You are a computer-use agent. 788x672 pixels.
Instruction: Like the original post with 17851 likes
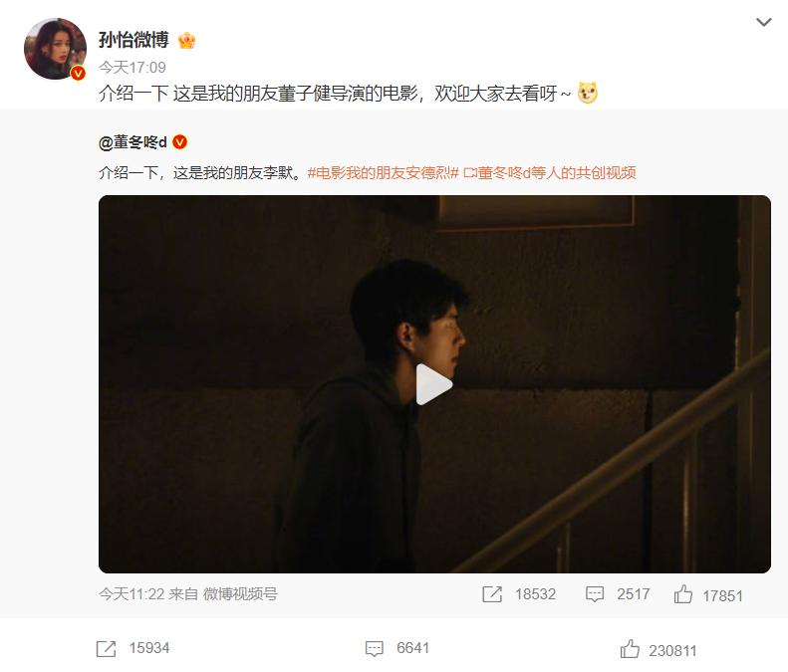coord(683,594)
